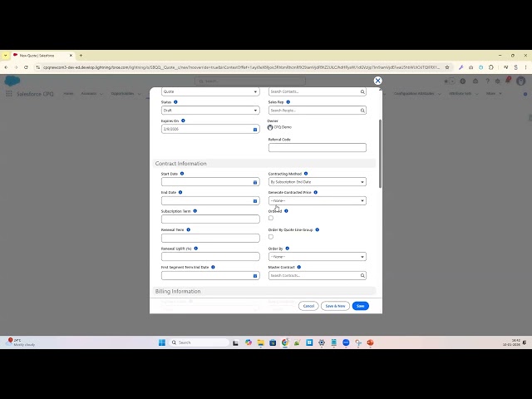This screenshot has width=532, height=399.
Task: Click the Windows taskbar Search box
Action: [x=199, y=342]
